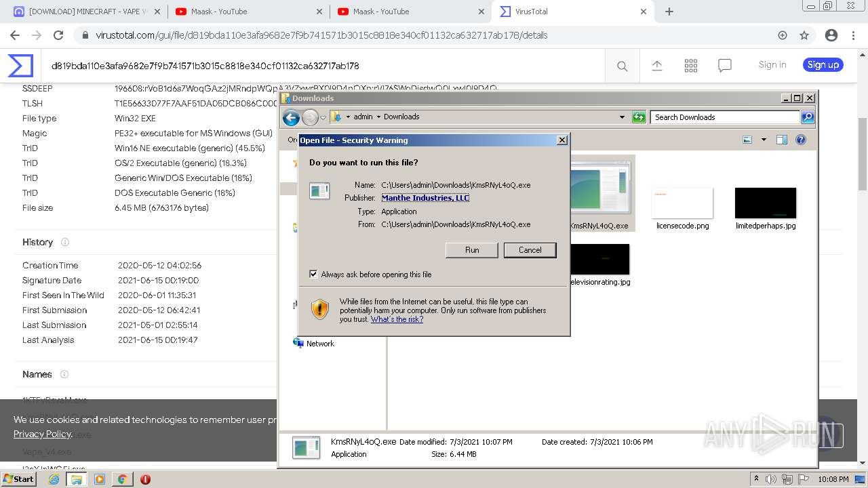Open the Chrome profile avatar icon

point(831,35)
